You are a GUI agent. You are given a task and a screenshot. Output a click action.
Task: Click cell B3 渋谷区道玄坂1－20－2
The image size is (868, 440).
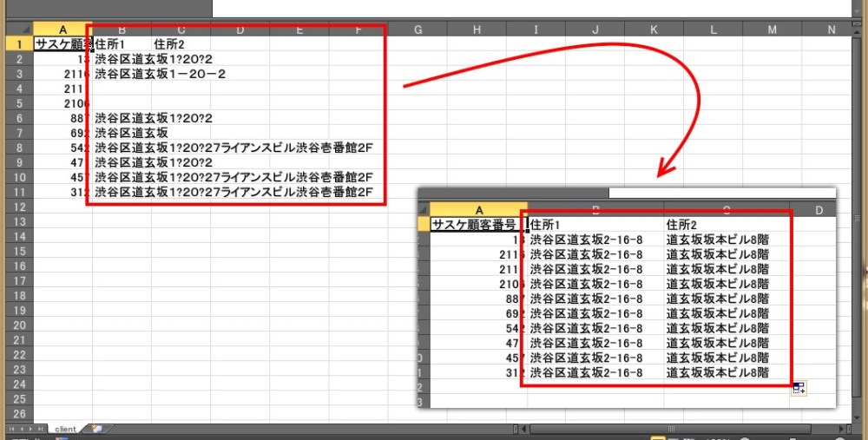[x=161, y=74]
